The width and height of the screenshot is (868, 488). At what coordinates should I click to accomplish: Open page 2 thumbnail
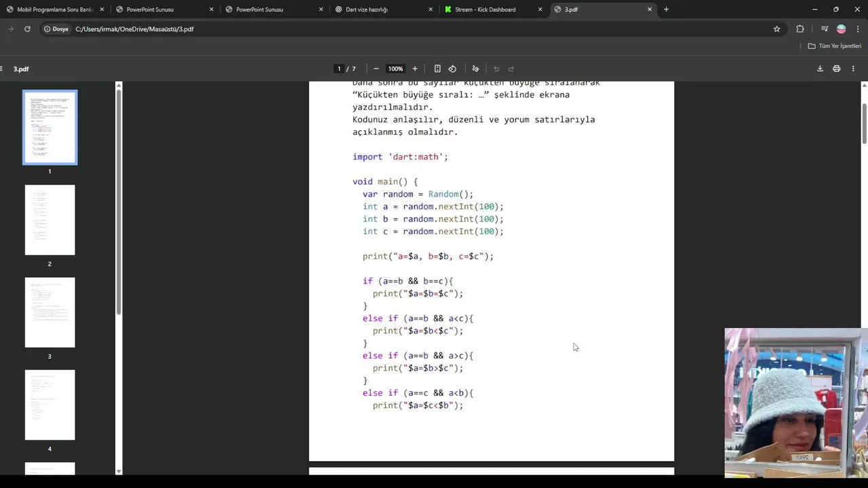[x=50, y=220]
